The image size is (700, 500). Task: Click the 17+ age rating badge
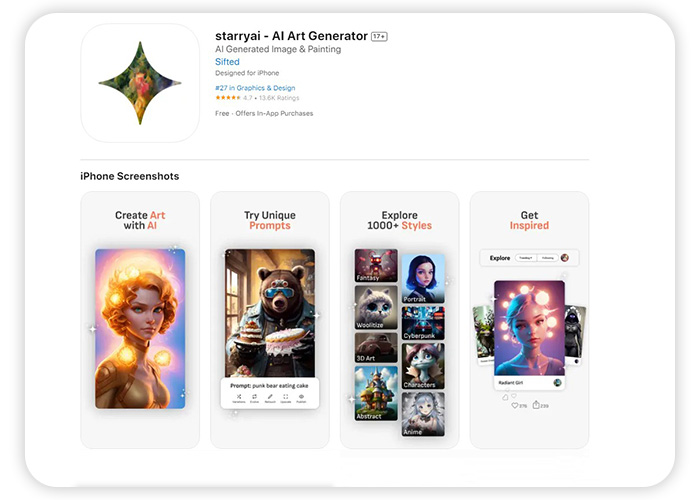click(x=379, y=37)
